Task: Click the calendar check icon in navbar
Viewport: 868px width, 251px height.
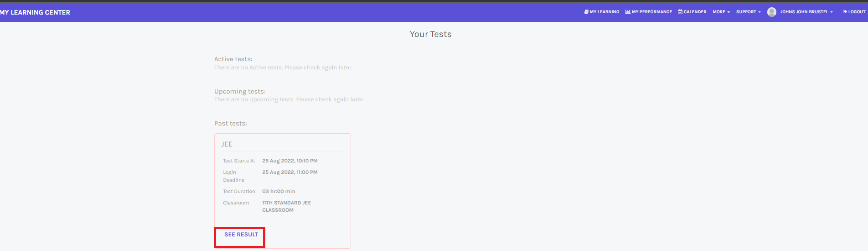Action: pyautogui.click(x=680, y=12)
